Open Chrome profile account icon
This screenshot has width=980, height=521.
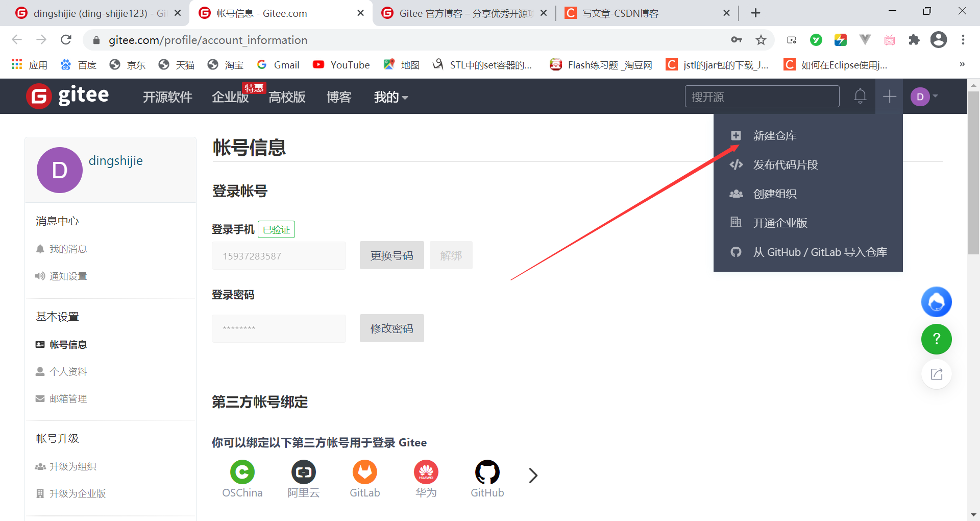pyautogui.click(x=939, y=40)
